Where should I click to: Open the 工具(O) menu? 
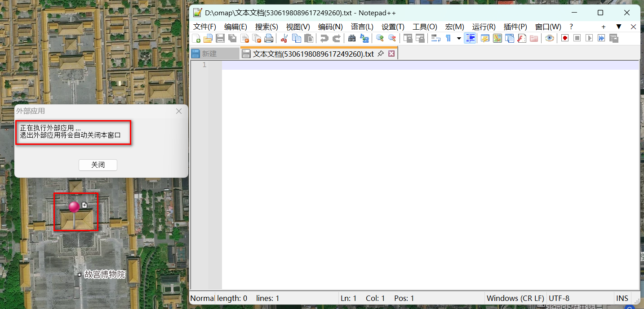pyautogui.click(x=425, y=27)
